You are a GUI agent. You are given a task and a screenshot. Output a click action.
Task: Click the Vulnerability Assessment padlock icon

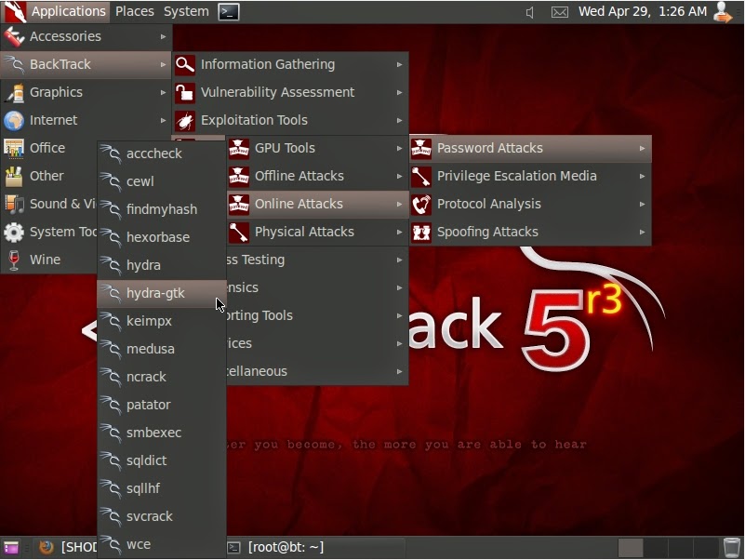185,92
